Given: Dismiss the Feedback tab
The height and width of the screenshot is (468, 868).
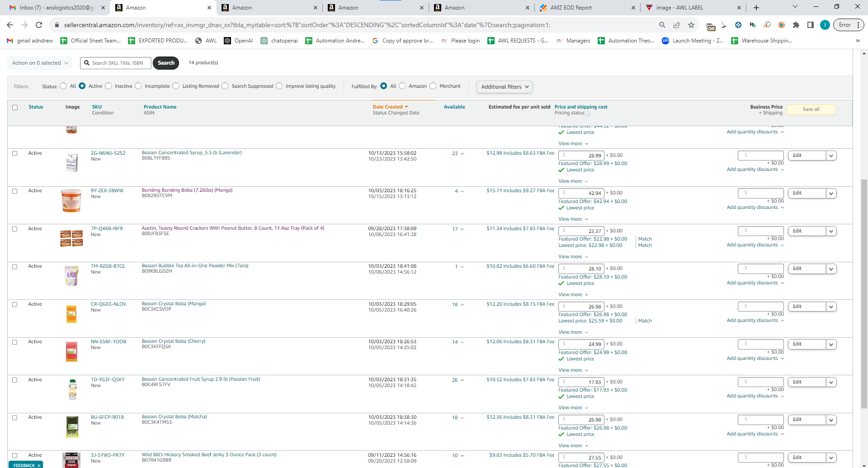Looking at the screenshot, I should (39, 465).
